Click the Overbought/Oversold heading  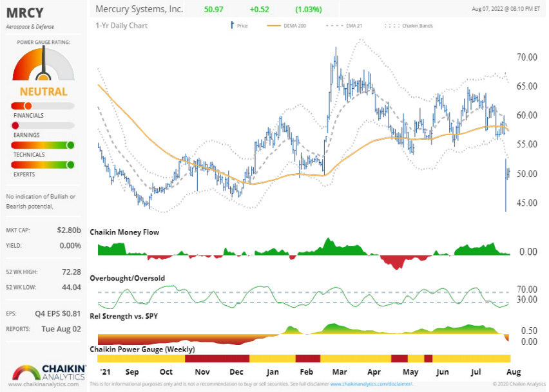(127, 278)
